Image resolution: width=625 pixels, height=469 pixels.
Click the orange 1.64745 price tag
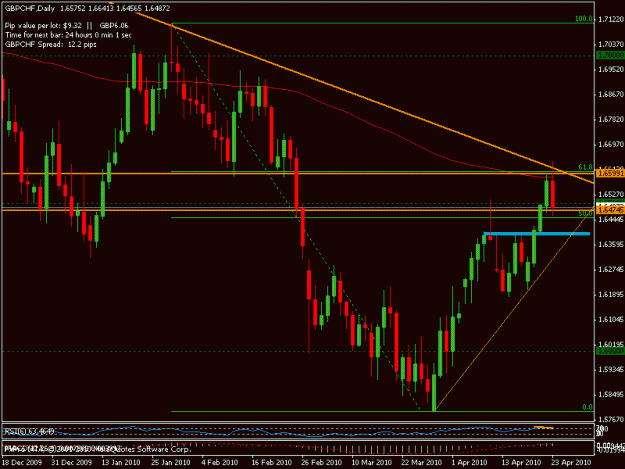tap(610, 210)
